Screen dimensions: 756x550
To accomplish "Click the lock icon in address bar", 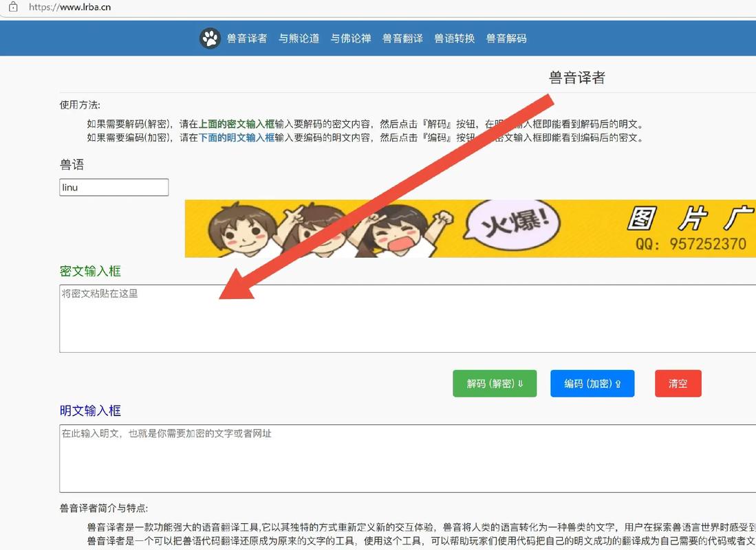I will pos(13,8).
